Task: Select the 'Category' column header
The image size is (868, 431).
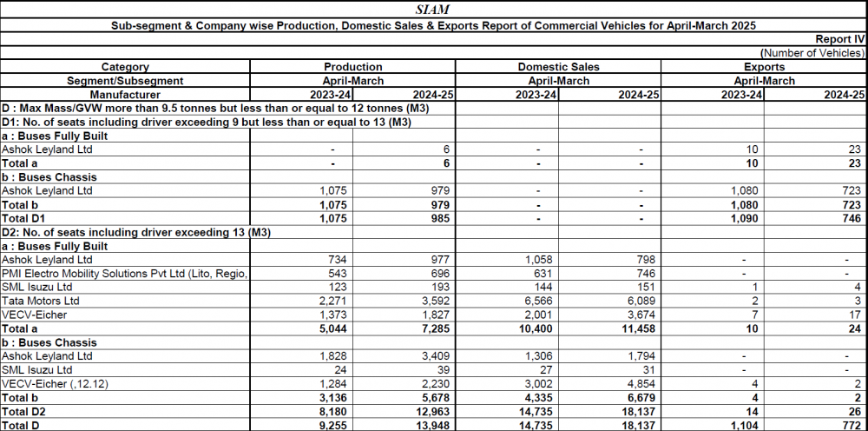Action: pos(125,67)
